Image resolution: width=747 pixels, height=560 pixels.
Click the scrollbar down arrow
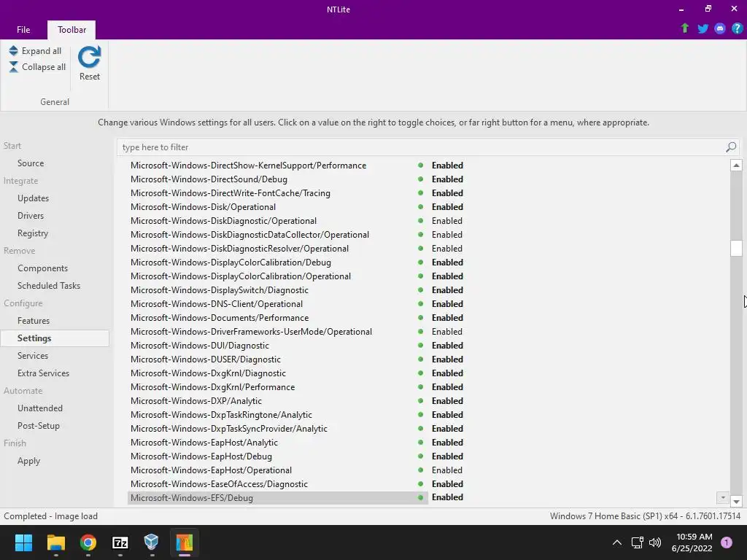pos(736,502)
